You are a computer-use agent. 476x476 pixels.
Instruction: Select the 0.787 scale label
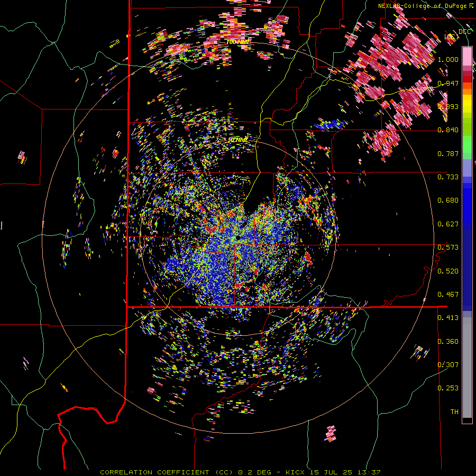448,153
